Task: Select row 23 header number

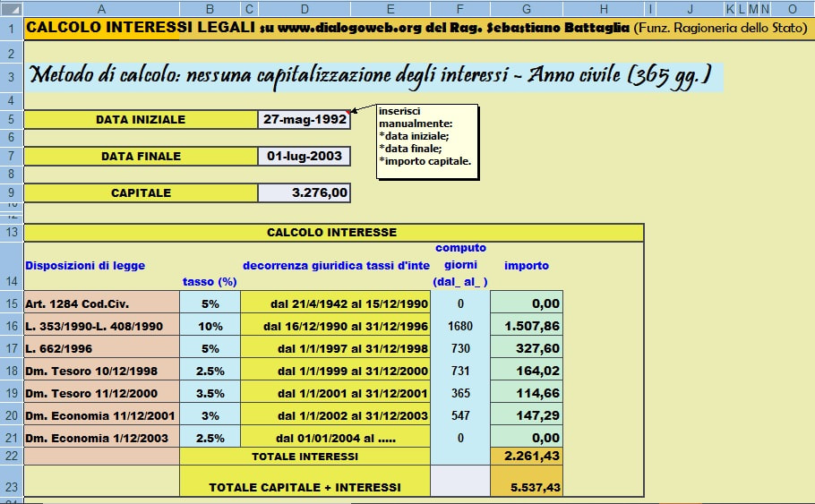Action: coord(11,487)
